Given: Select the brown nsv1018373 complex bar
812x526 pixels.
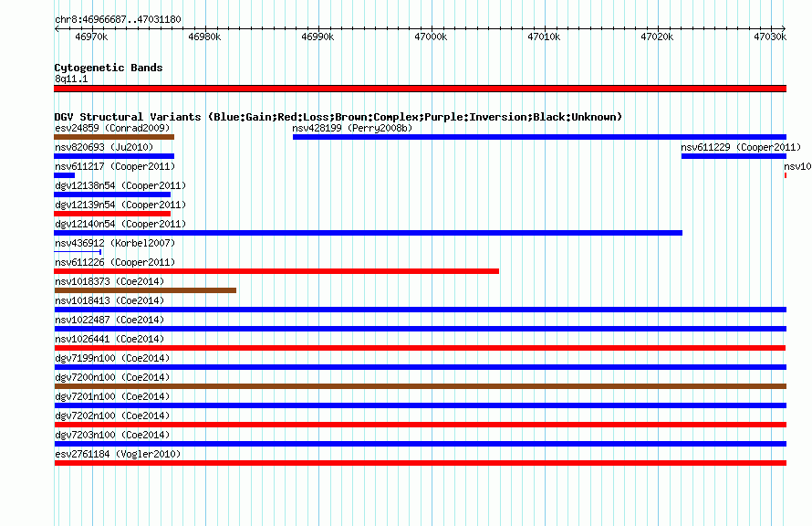Looking at the screenshot, I should [x=145, y=290].
